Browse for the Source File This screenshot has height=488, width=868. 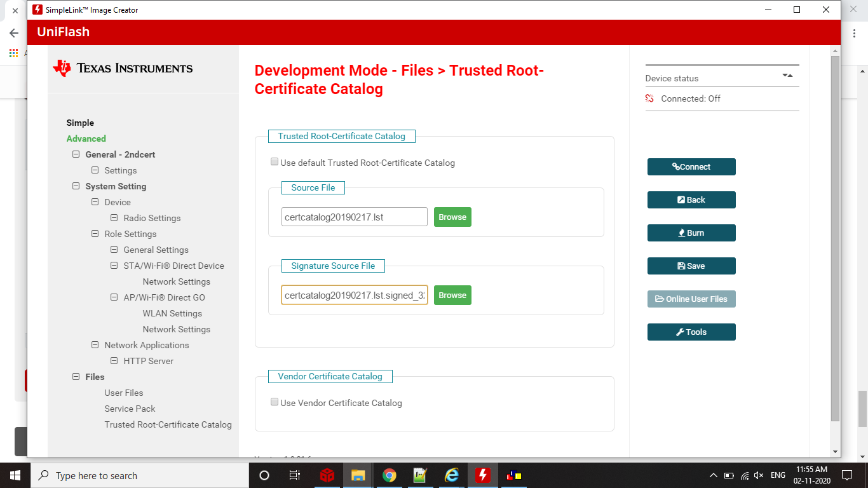pos(452,217)
